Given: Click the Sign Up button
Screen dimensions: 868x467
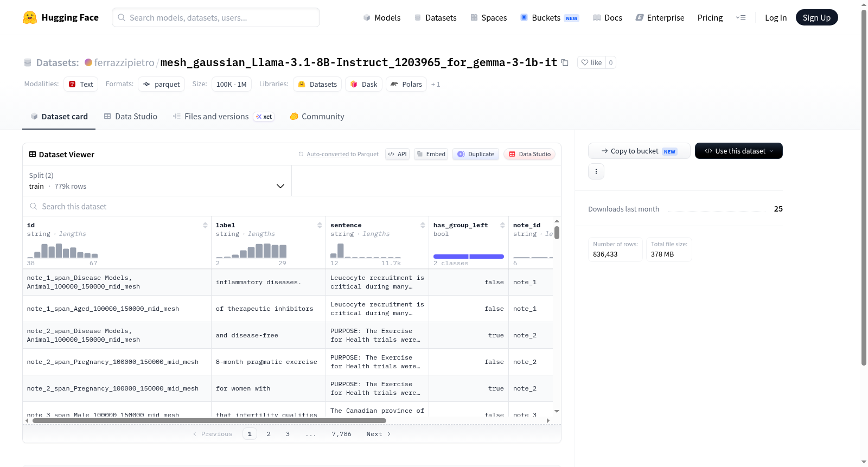Looking at the screenshot, I should 816,17.
